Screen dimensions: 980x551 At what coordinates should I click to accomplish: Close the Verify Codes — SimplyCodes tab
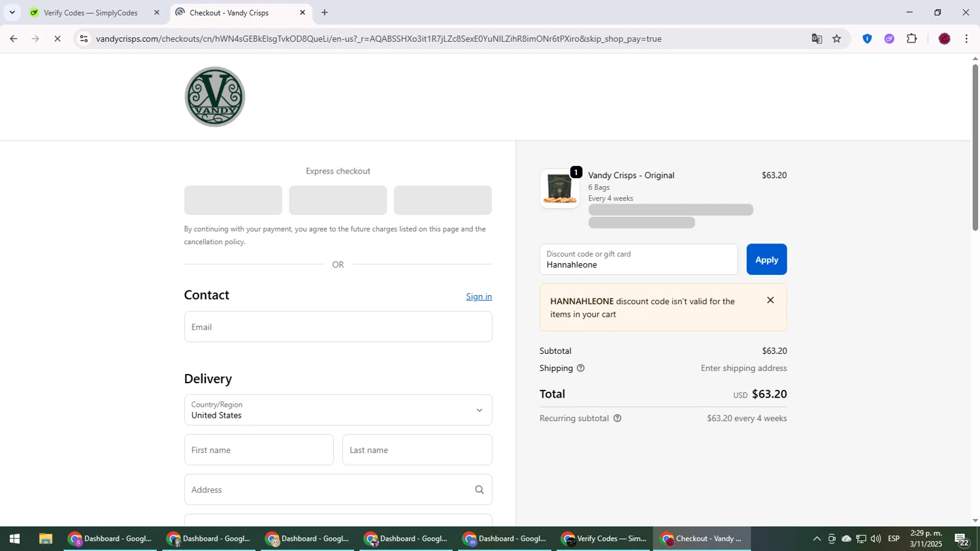[156, 12]
